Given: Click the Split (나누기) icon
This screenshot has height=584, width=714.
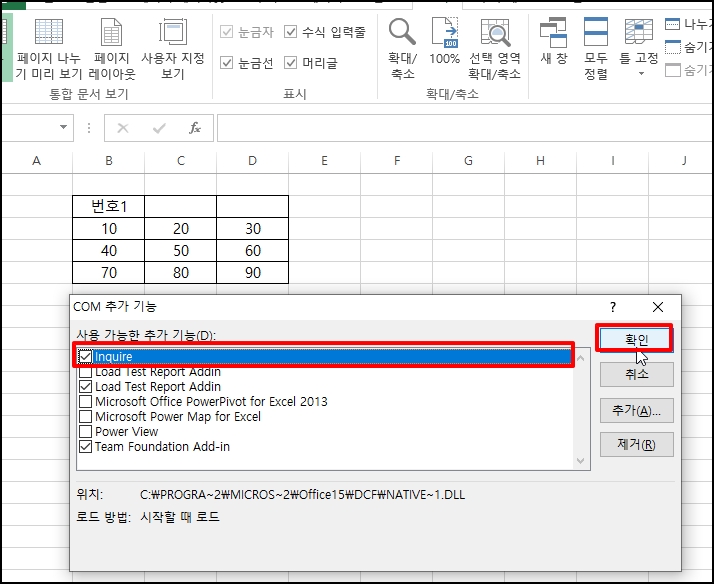Looking at the screenshot, I should (672, 24).
